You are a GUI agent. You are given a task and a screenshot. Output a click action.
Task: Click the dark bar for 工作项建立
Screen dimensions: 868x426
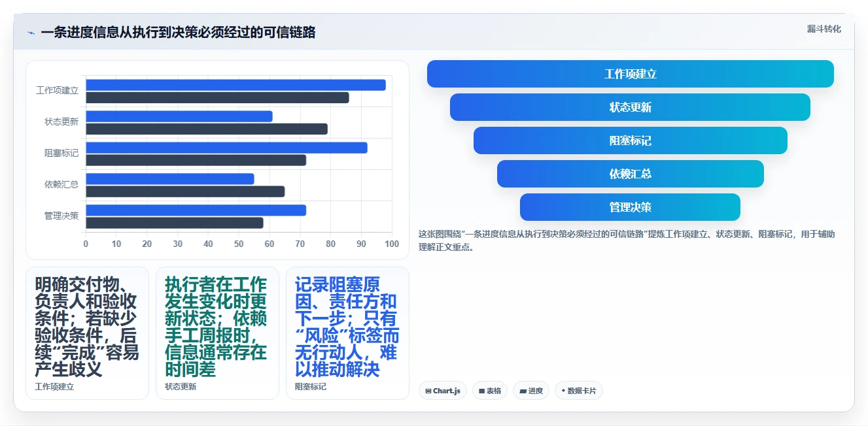pos(217,97)
